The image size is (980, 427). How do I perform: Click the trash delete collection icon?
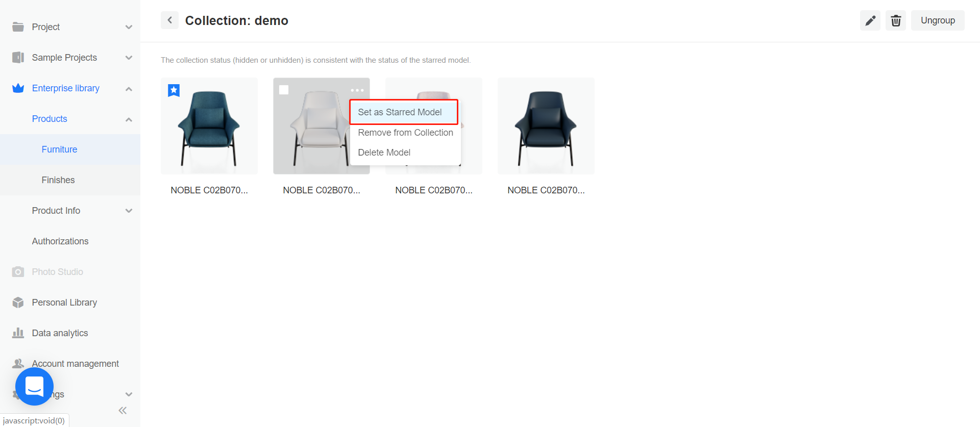coord(896,20)
